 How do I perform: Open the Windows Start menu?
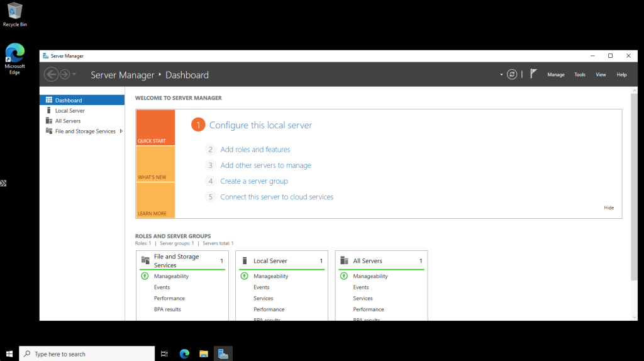tap(9, 353)
